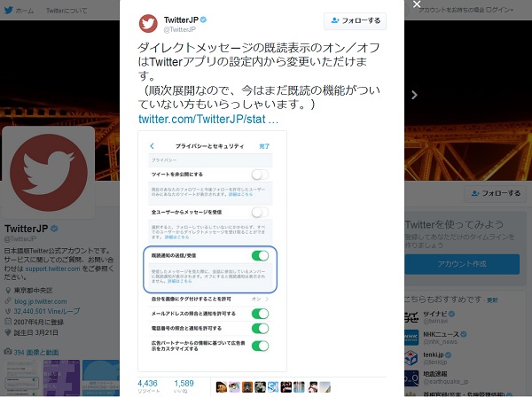
Task: Click 完了 in the settings screenshot
Action: pyautogui.click(x=264, y=146)
